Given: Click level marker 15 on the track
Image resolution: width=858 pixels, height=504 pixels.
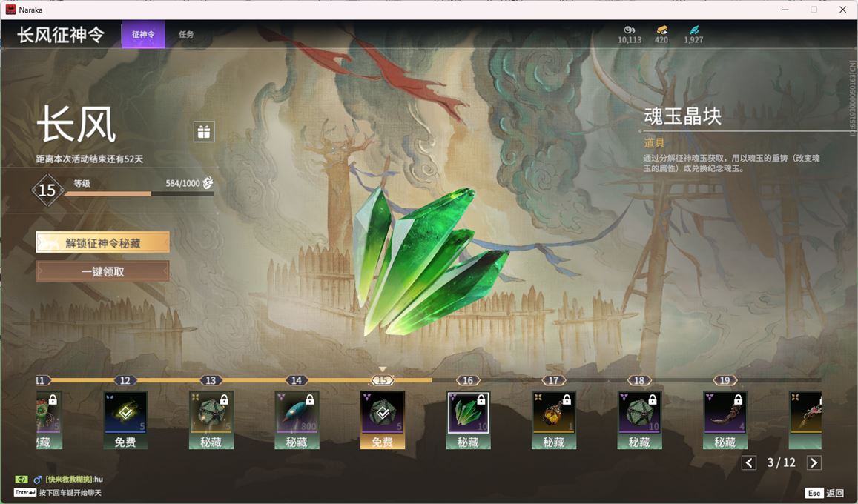Looking at the screenshot, I should tap(383, 380).
